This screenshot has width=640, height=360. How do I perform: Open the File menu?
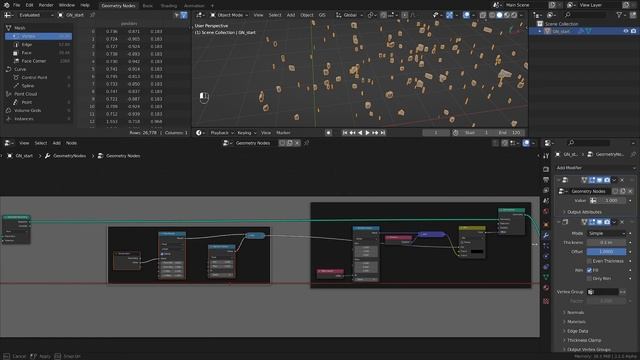click(x=16, y=5)
